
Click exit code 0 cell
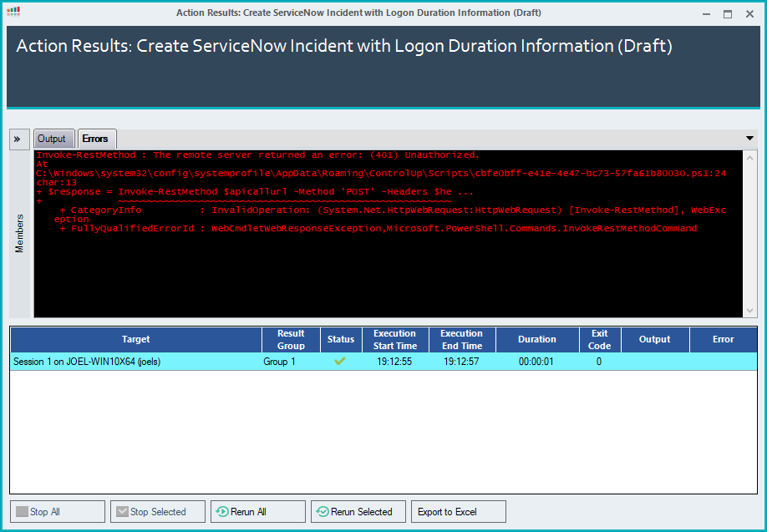tap(599, 362)
